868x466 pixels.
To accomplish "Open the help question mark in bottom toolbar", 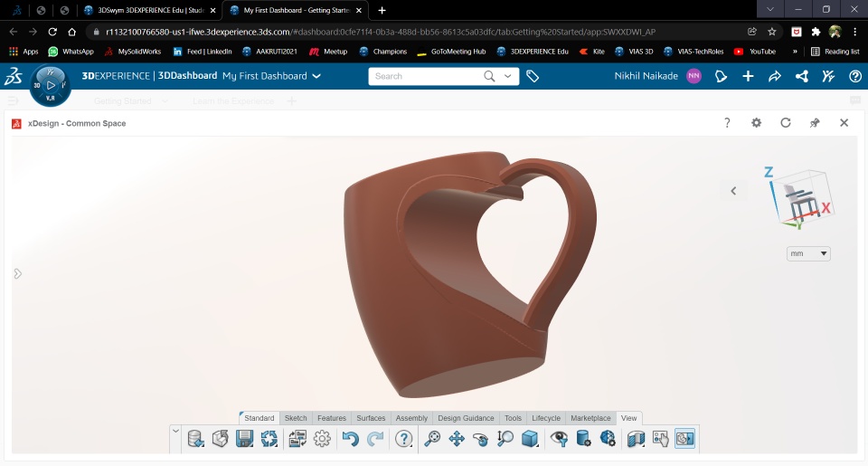I will tap(403, 439).
